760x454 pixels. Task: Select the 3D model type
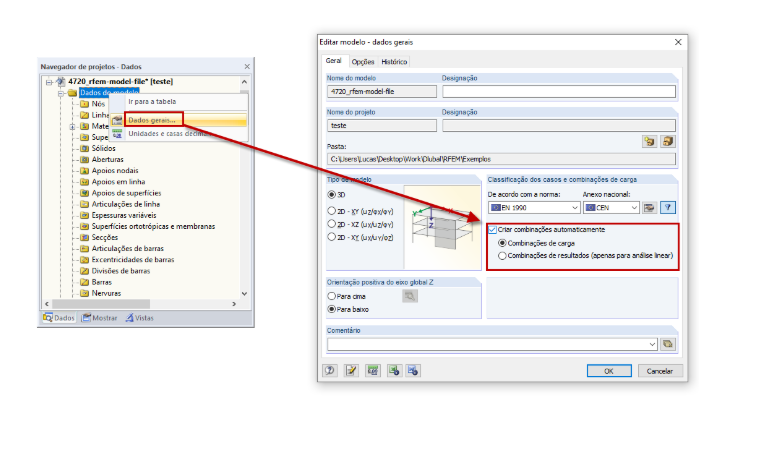pos(332,194)
